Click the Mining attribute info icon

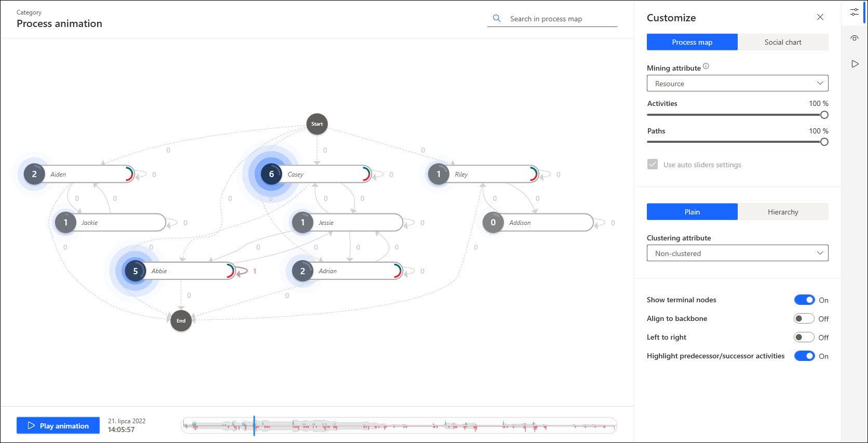click(706, 66)
